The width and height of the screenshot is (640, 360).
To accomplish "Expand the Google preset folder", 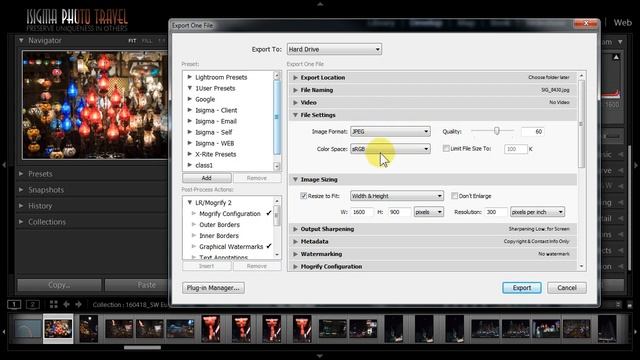I will [190, 99].
